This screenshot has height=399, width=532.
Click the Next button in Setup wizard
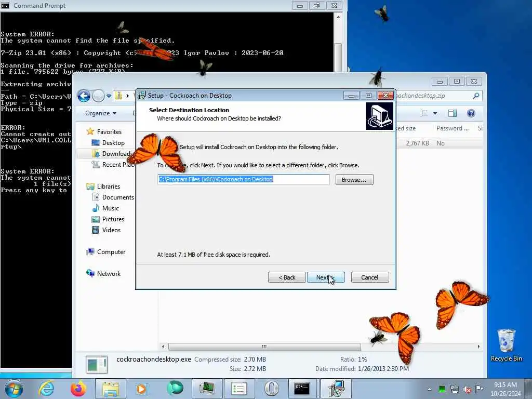pyautogui.click(x=326, y=277)
